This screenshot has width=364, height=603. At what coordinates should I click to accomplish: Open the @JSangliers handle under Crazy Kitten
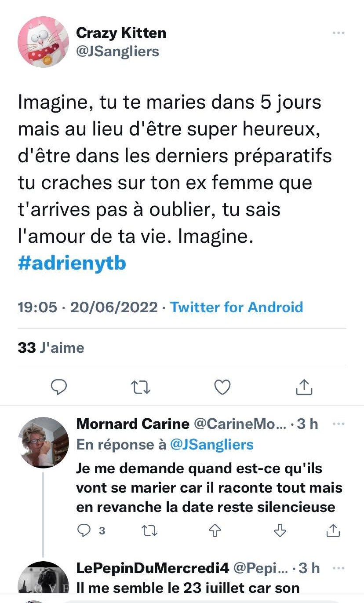click(x=117, y=51)
